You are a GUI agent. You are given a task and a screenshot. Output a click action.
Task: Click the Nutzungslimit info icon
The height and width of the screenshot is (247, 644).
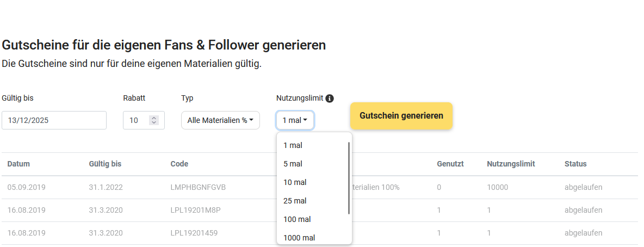(x=329, y=98)
